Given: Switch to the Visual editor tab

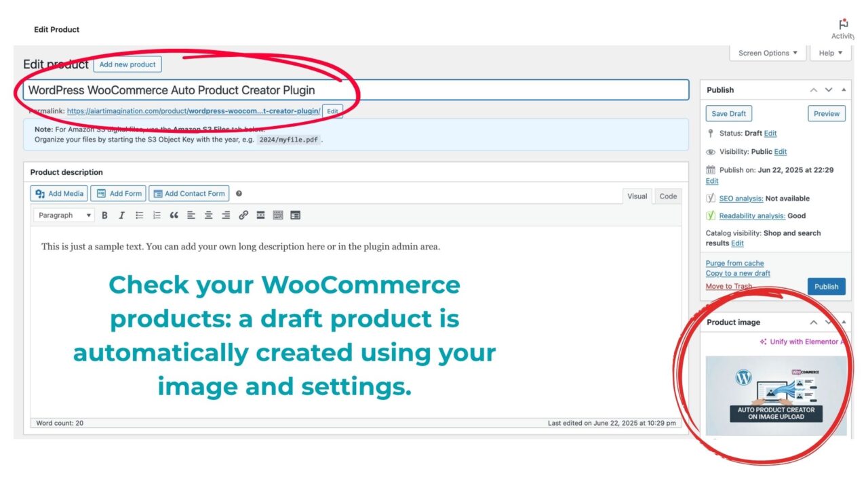Looking at the screenshot, I should [637, 197].
